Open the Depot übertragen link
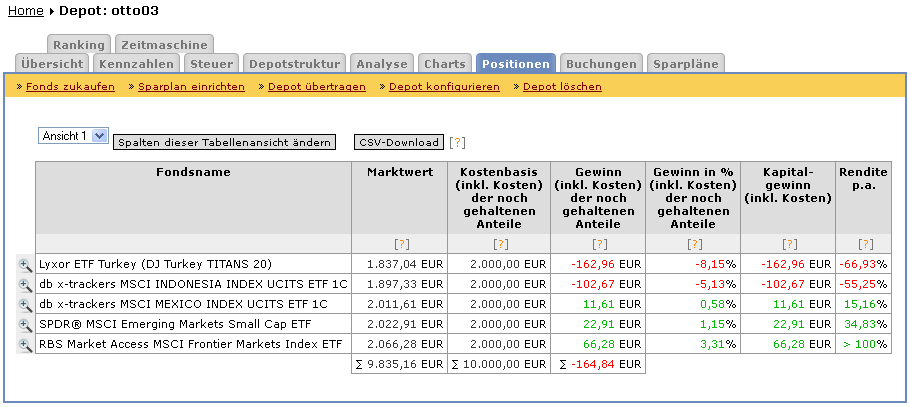This screenshot has height=407, width=910. click(317, 87)
